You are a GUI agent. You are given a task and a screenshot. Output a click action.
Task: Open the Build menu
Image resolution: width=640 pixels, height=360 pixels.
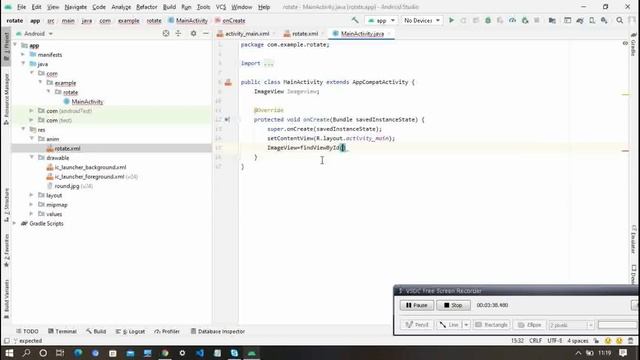point(169,7)
